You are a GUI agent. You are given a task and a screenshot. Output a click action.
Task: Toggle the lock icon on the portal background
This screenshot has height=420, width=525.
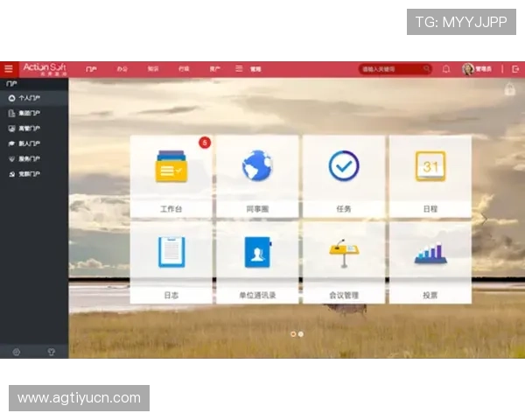(x=510, y=89)
